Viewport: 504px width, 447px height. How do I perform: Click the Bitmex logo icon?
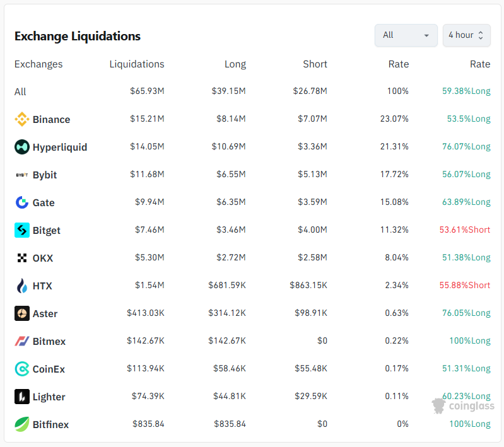[22, 341]
